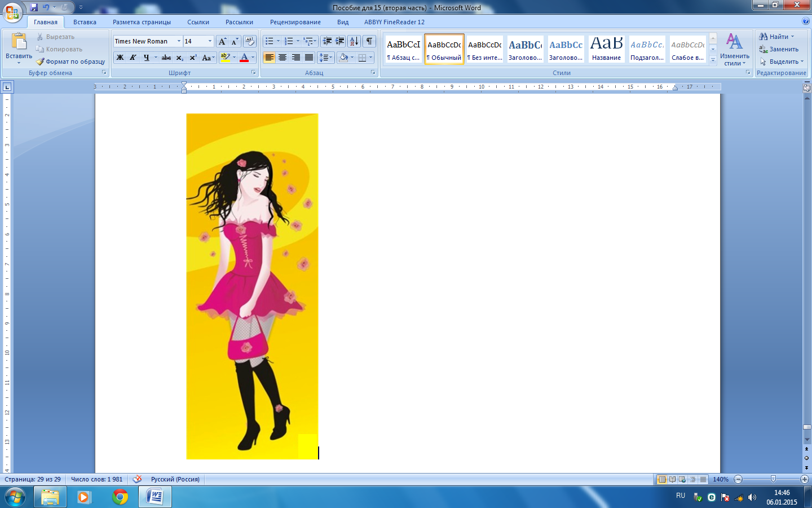Open Word help question mark icon
This screenshot has width=812, height=508.
805,21
